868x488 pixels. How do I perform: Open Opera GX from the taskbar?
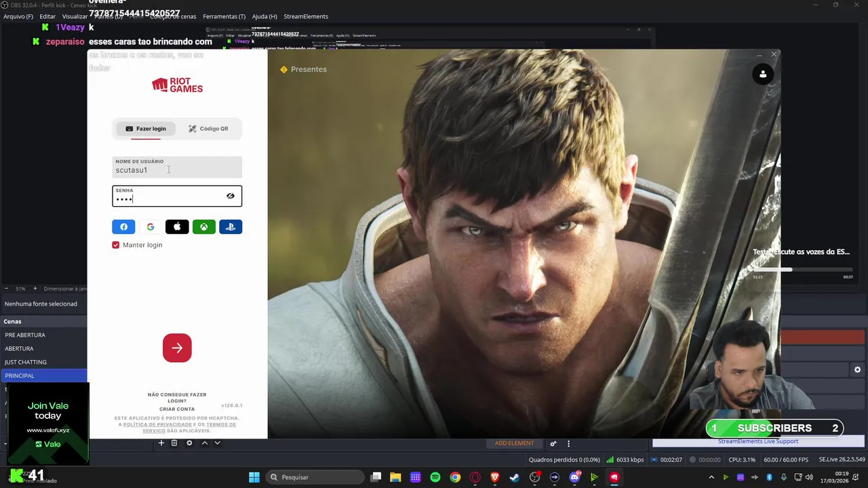(x=475, y=477)
